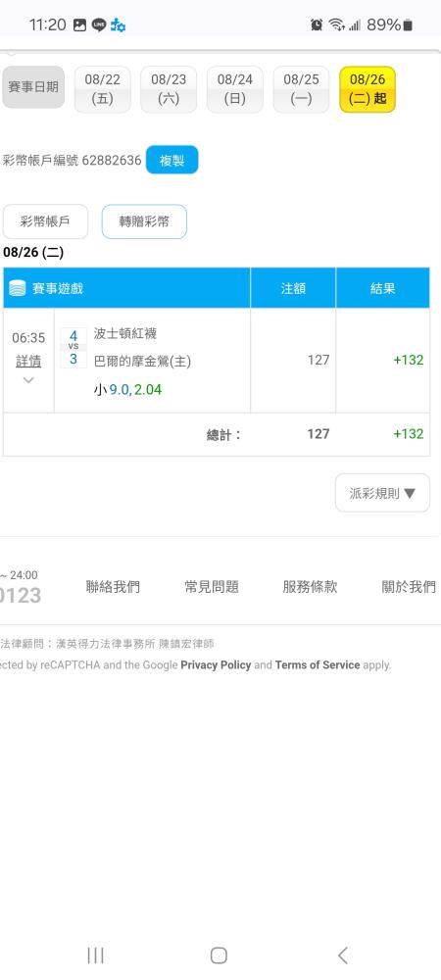Tap the LINE notification icon
The width and height of the screenshot is (441, 980).
99,25
